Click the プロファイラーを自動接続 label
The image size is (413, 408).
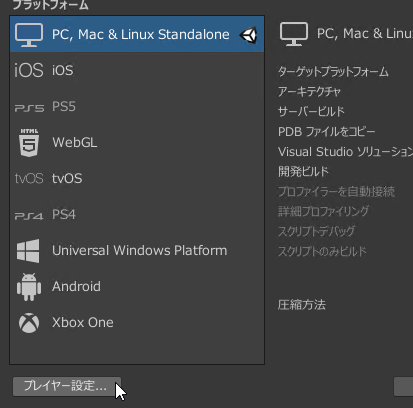[336, 191]
